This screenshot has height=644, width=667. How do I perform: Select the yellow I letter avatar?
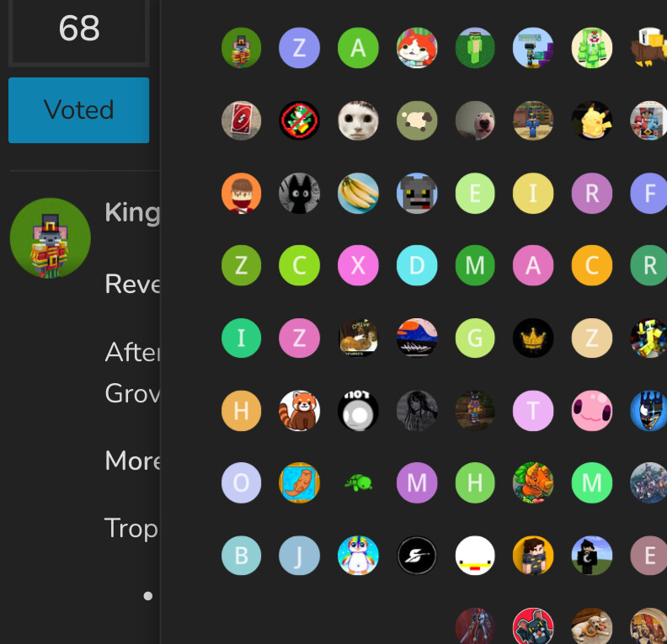tap(533, 193)
